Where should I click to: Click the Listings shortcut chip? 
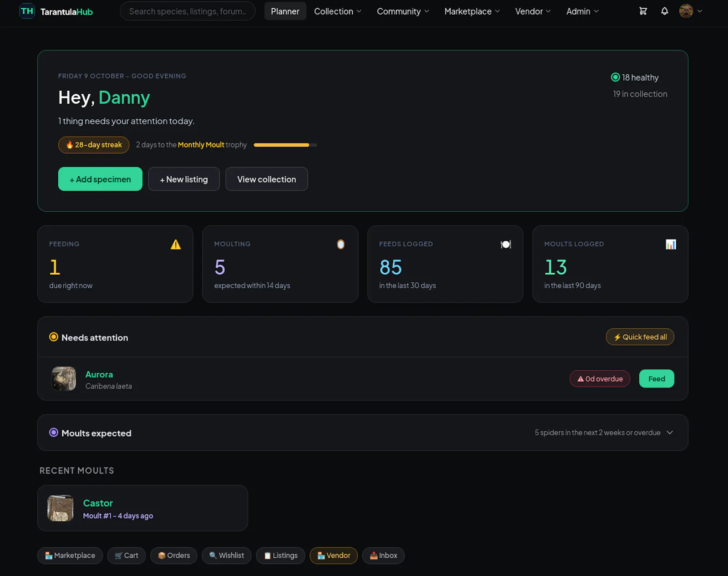(281, 556)
